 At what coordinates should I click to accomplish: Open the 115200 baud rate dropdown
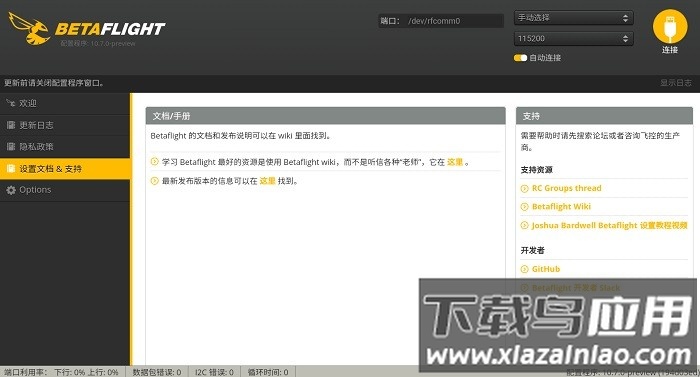573,38
